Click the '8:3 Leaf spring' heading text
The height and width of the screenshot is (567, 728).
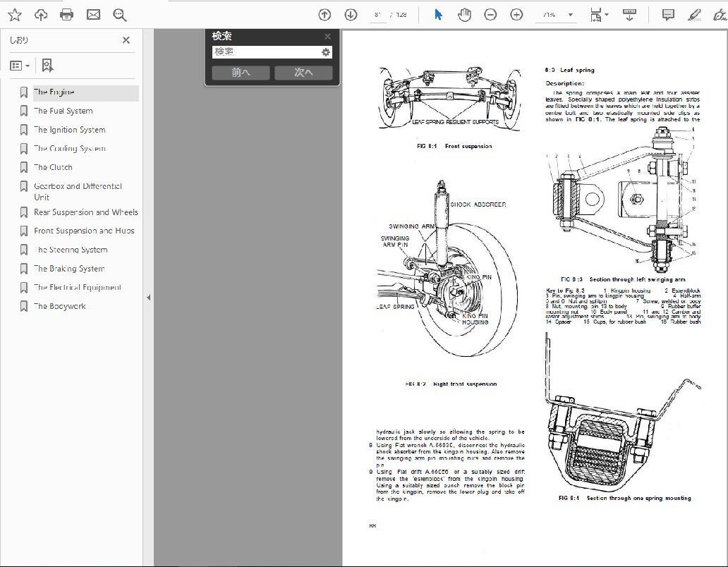[x=570, y=70]
